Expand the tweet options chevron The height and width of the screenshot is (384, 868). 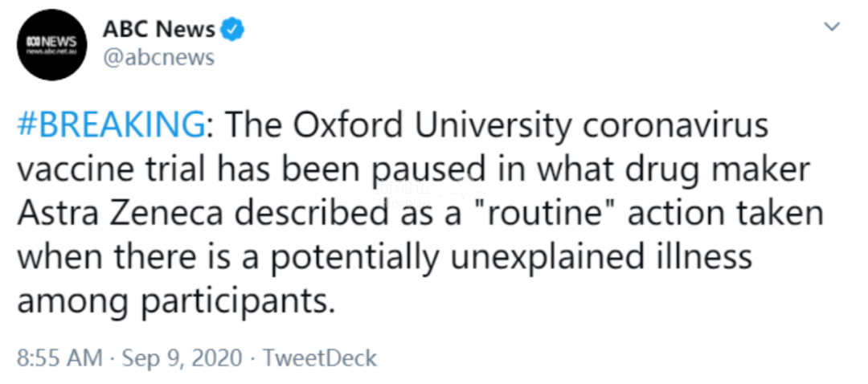[832, 27]
